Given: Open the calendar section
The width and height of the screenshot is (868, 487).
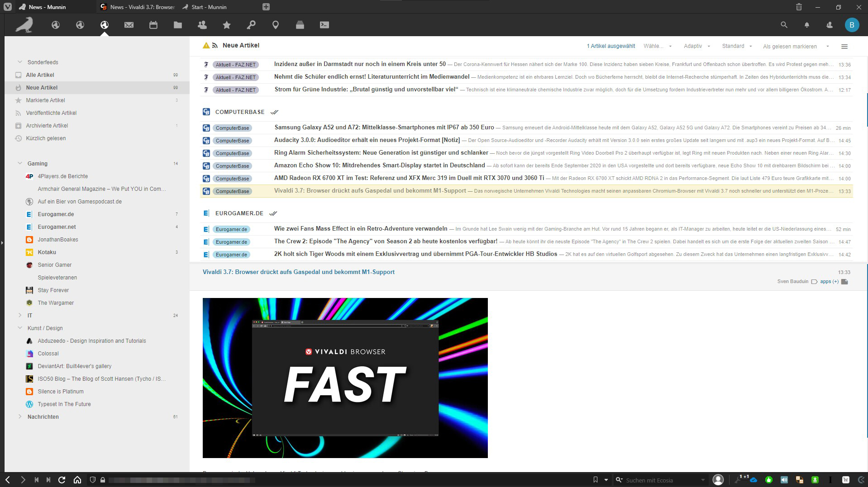Looking at the screenshot, I should tap(153, 25).
